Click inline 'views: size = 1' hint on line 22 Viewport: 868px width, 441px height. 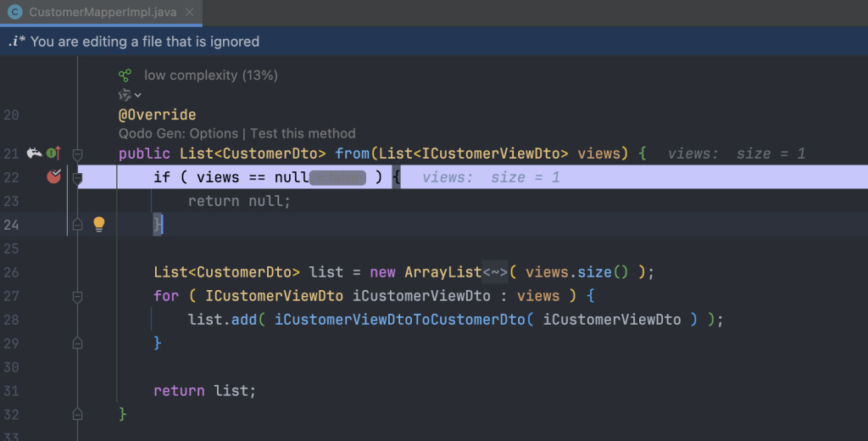[491, 178]
